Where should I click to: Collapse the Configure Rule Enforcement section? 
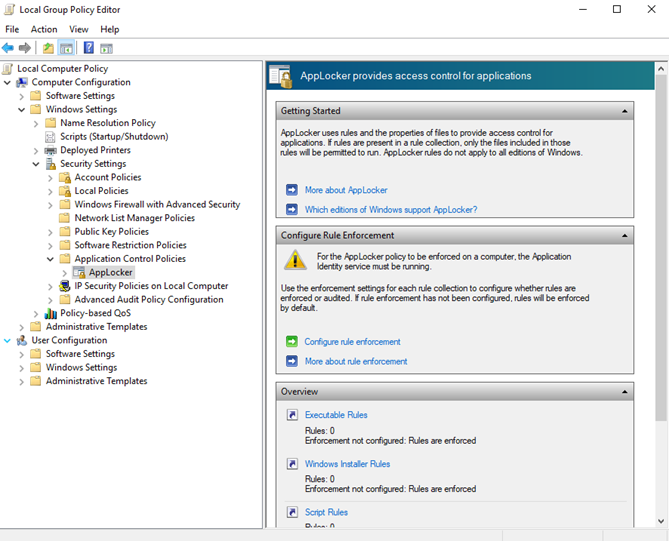pyautogui.click(x=625, y=236)
